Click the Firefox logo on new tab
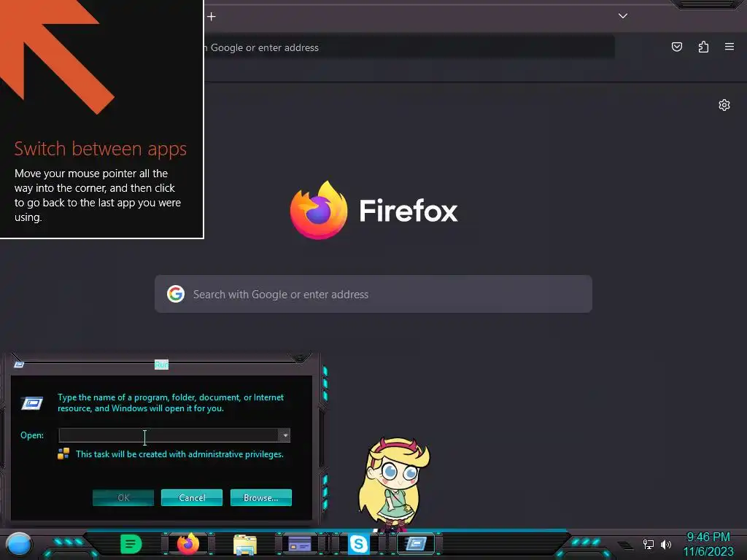Screen dimensions: 747x560 point(319,210)
